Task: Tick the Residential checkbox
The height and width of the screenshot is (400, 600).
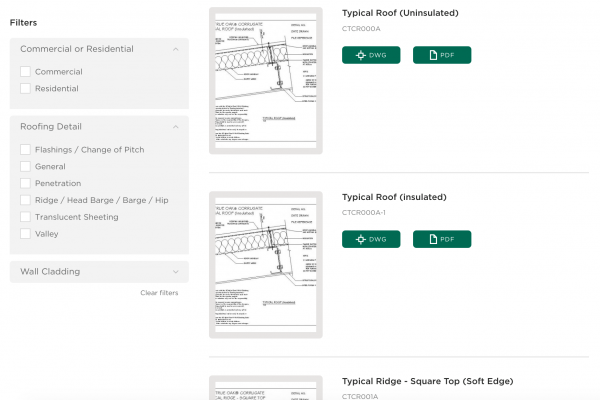Action: tap(25, 88)
